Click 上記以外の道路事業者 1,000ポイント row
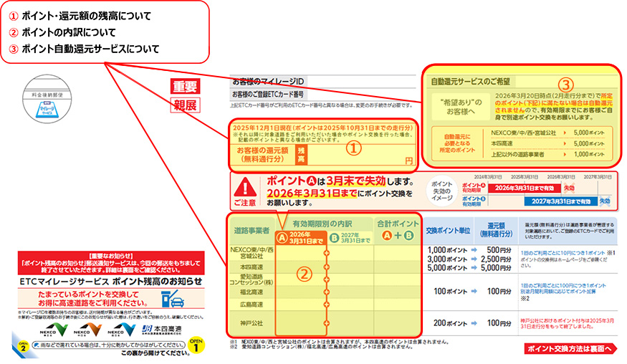This screenshot has height=364, width=627. (548, 154)
